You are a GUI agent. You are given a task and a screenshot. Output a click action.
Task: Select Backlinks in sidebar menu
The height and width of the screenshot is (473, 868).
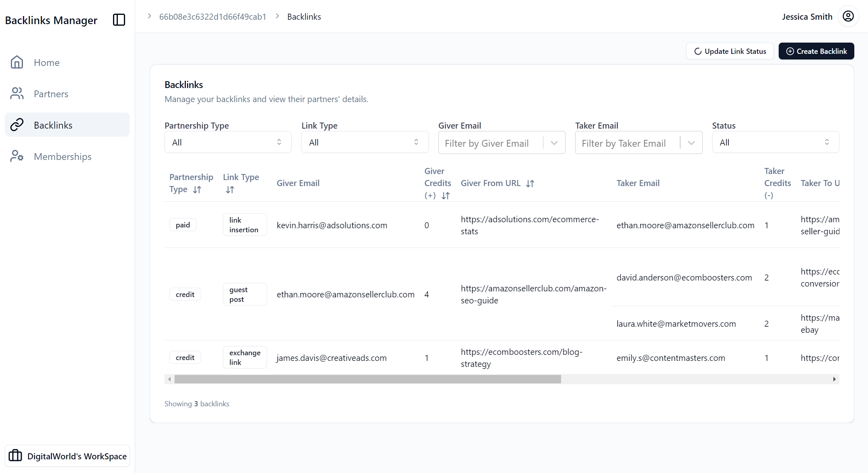[x=53, y=125]
